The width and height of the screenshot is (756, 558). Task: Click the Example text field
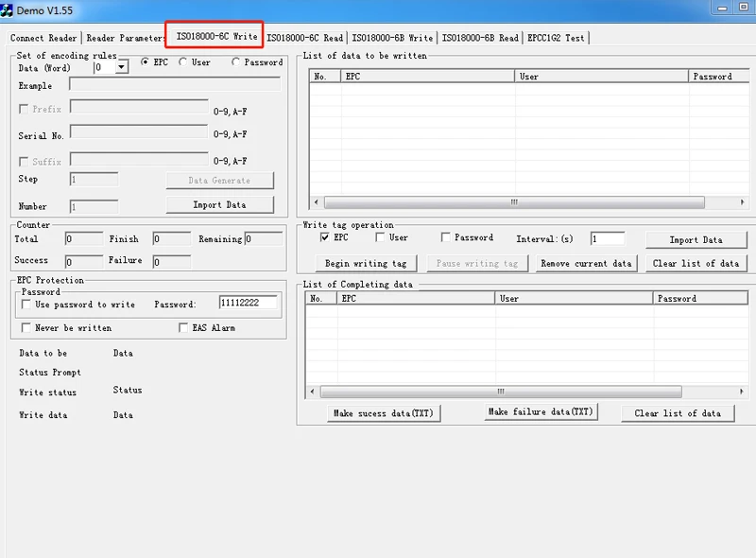tap(175, 84)
